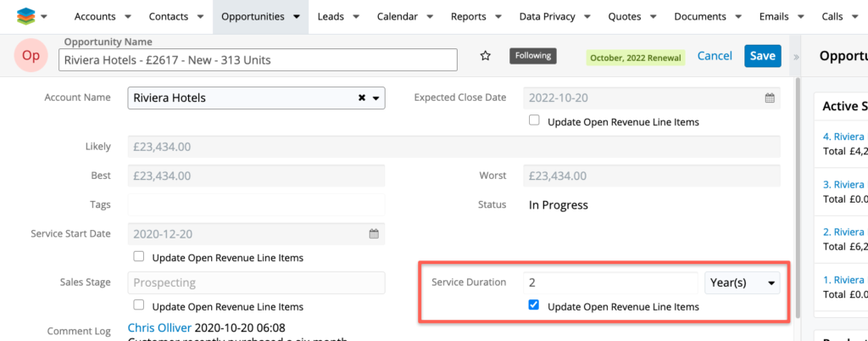Expand the Emails dropdown arrow
Screen dimensions: 868x341
(x=802, y=17)
